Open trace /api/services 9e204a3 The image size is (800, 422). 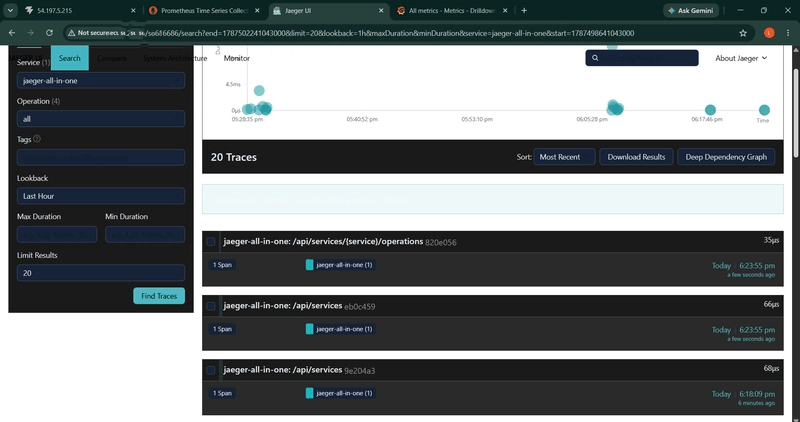point(299,370)
